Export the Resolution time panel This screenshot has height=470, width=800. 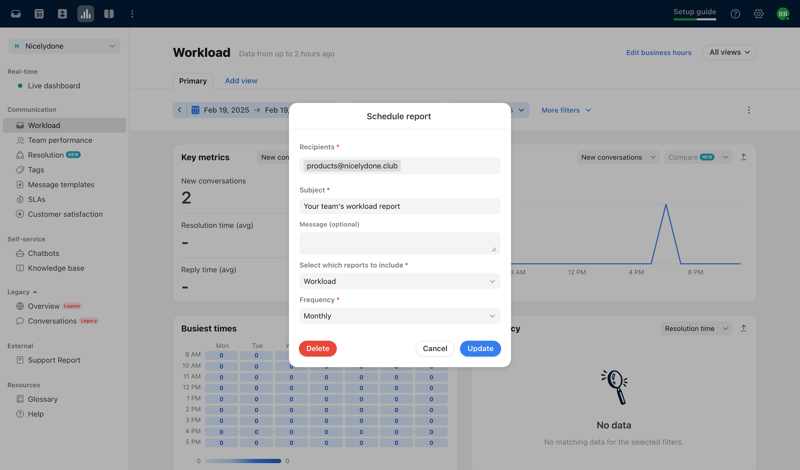(x=743, y=329)
